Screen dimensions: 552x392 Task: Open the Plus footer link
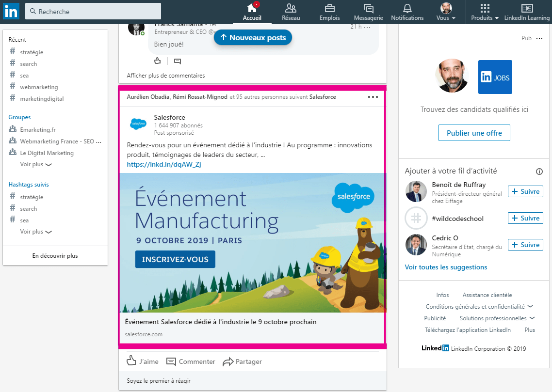click(530, 330)
